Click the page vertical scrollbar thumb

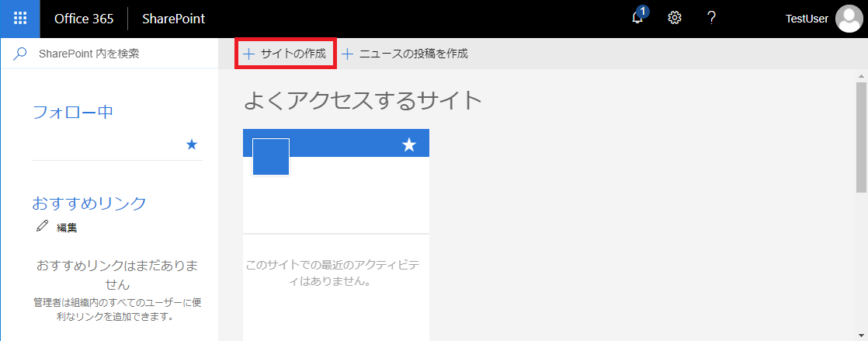pyautogui.click(x=861, y=137)
